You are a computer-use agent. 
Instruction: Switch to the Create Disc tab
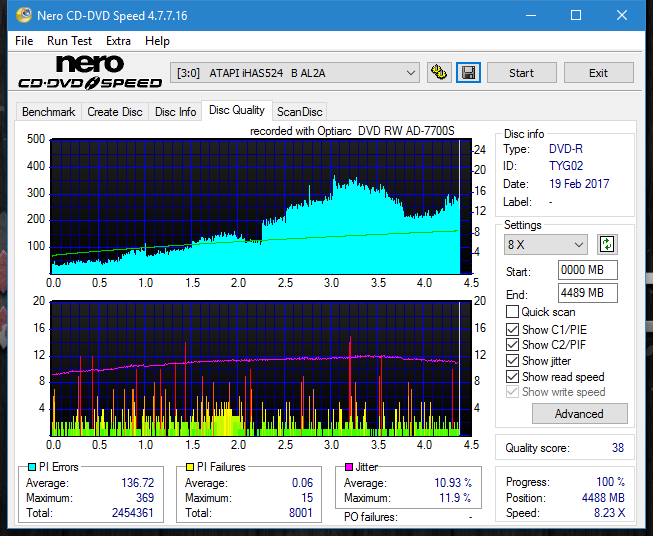[x=115, y=112]
